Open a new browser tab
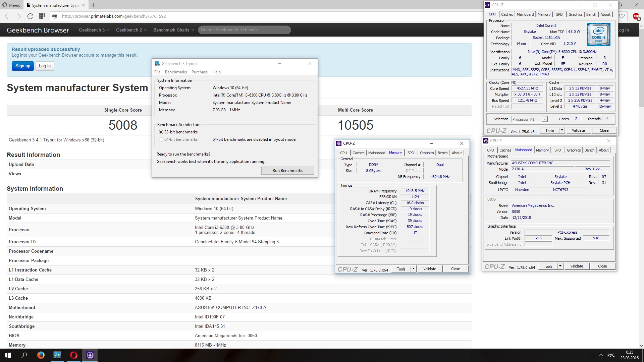This screenshot has height=362, width=644. pyautogui.click(x=94, y=5)
